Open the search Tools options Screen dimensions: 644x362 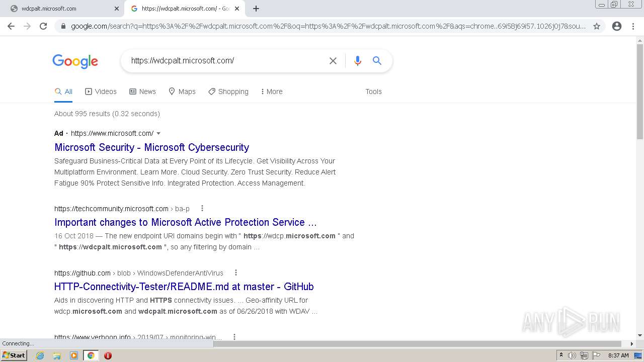[x=373, y=92]
